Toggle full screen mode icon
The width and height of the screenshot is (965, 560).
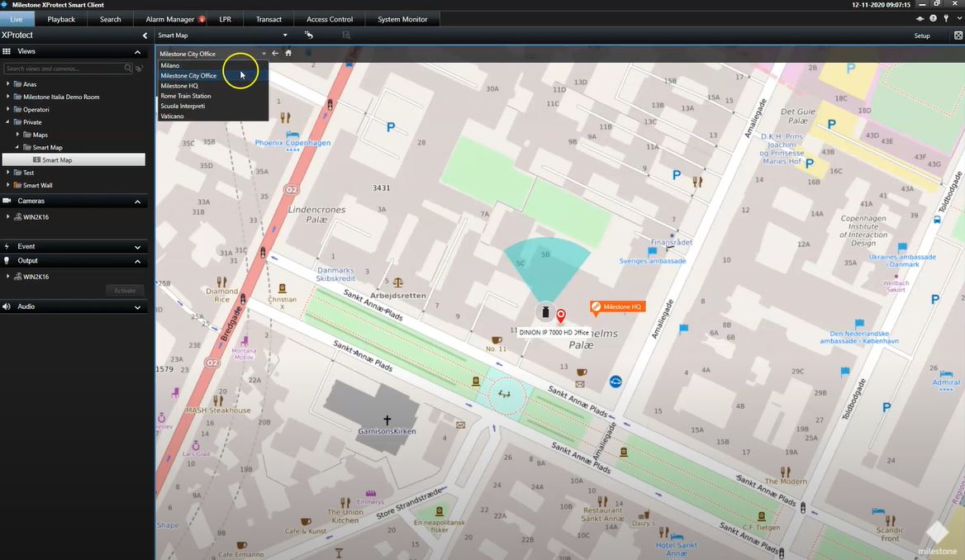coord(958,36)
